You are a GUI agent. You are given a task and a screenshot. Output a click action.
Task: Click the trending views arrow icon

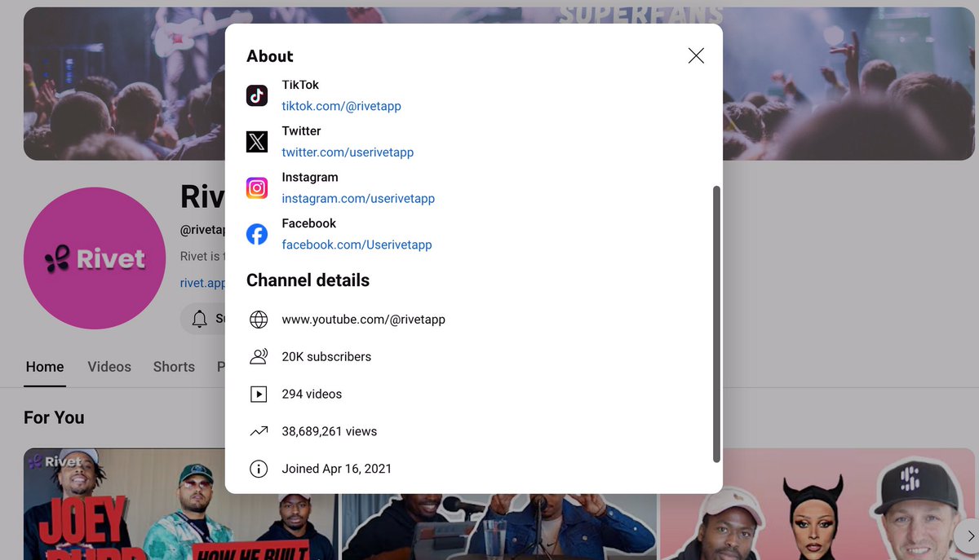pyautogui.click(x=259, y=431)
